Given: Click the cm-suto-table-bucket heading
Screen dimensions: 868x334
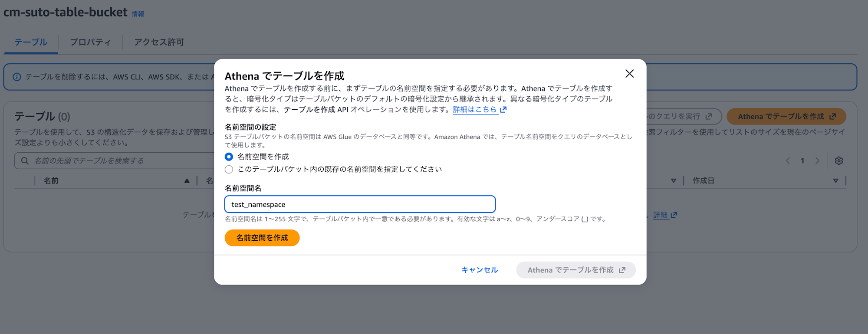Looking at the screenshot, I should coord(66,12).
